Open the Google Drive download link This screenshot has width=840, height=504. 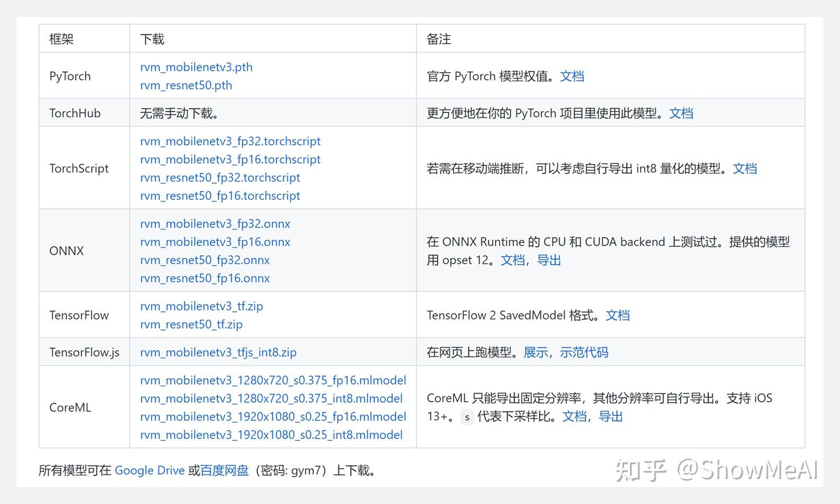click(149, 470)
